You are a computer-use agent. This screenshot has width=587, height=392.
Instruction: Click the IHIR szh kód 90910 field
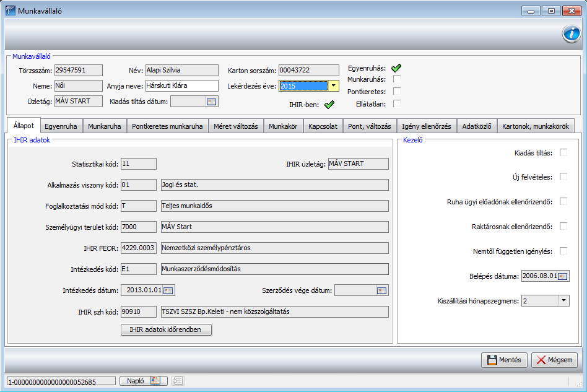tap(139, 312)
